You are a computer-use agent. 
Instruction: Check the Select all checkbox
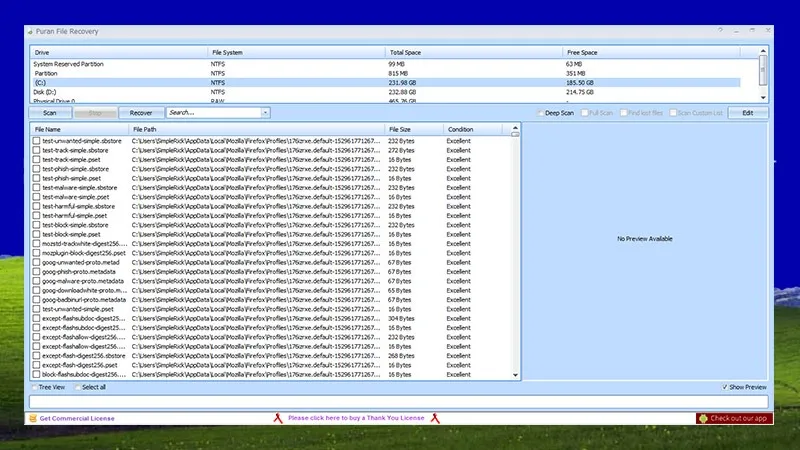pyautogui.click(x=78, y=387)
